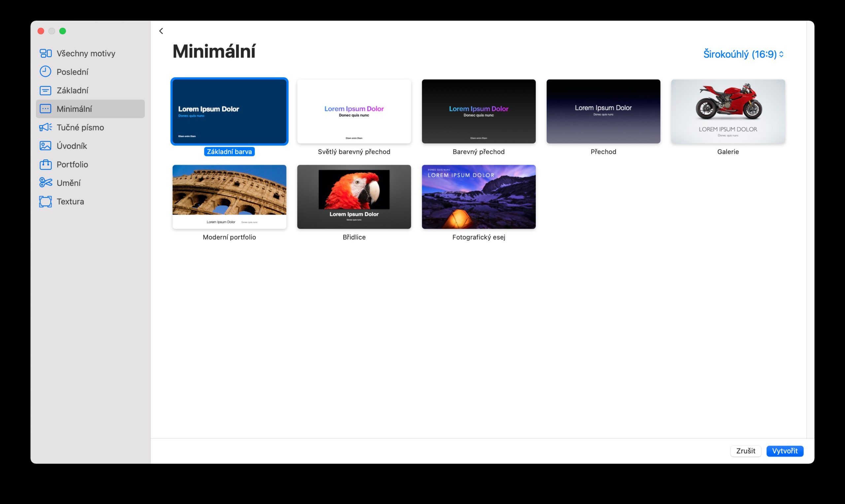The image size is (845, 504).
Task: Choose the Světlý barevný přechod theme
Action: point(354,112)
